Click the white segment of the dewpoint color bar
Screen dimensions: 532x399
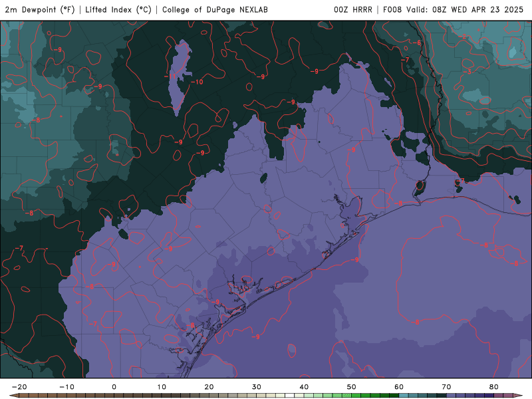coord(290,396)
